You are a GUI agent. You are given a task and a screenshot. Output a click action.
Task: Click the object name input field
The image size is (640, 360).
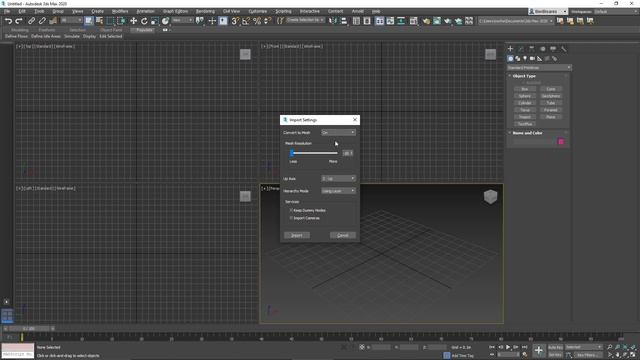[534, 142]
